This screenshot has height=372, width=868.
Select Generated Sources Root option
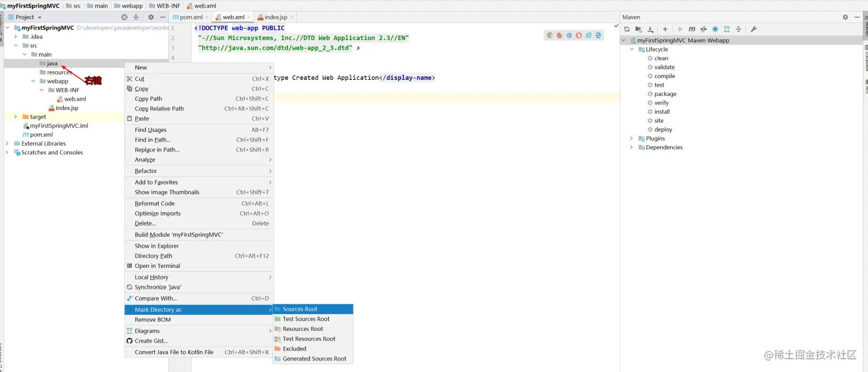pos(313,359)
